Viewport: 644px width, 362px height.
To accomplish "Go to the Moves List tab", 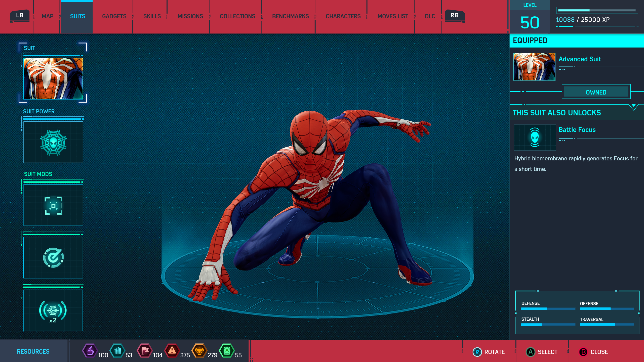I will [393, 16].
